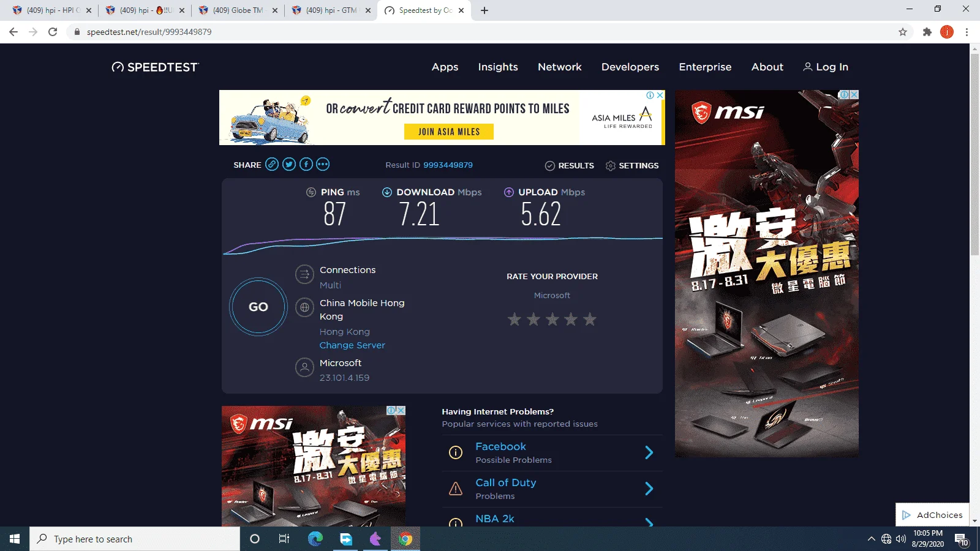Go back to the previous page

(13, 32)
